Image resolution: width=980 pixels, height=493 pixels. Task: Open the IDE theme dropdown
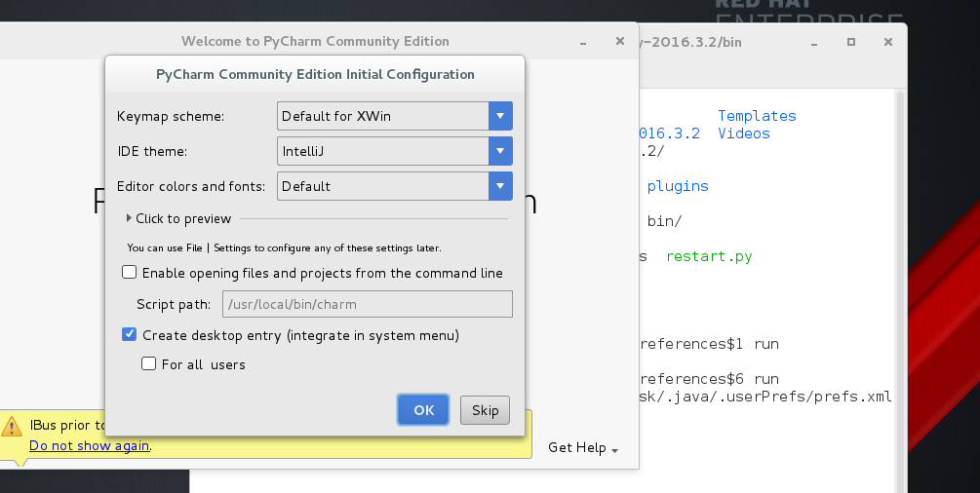pos(500,151)
